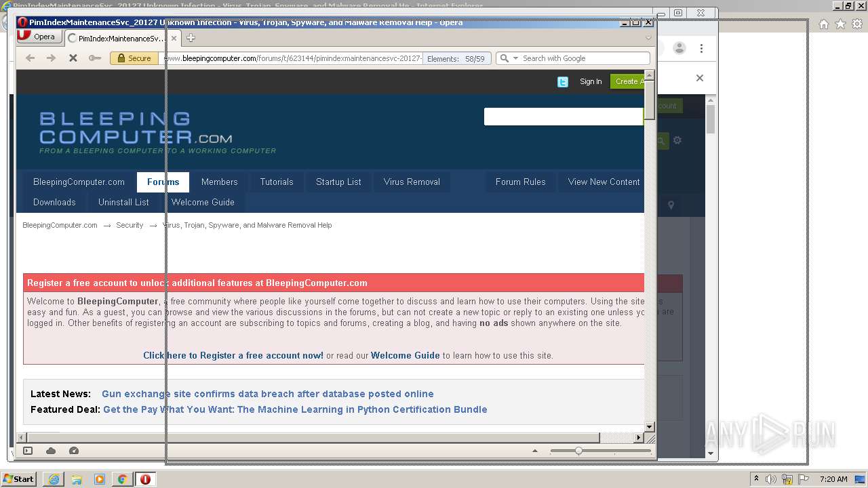The image size is (868, 488).
Task: Follow the Sign In link
Action: pos(591,81)
